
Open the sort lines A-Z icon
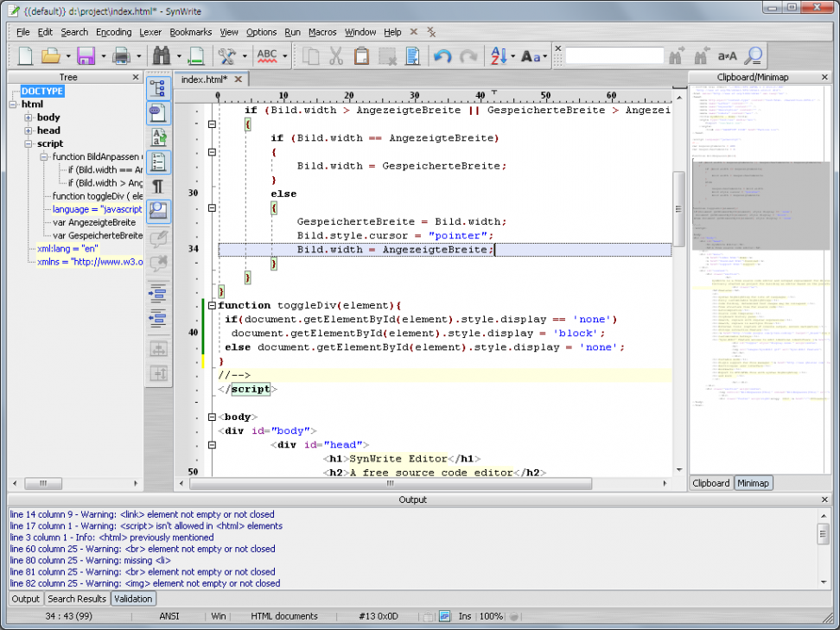[x=498, y=55]
